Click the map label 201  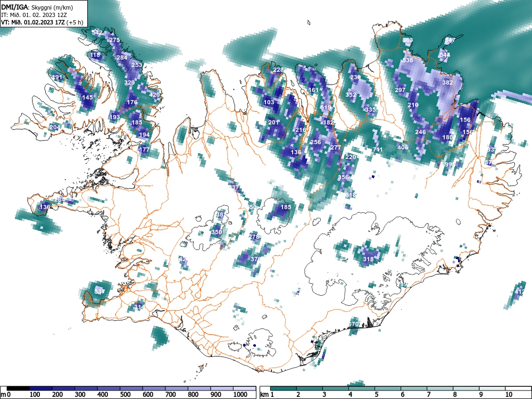tap(273, 122)
